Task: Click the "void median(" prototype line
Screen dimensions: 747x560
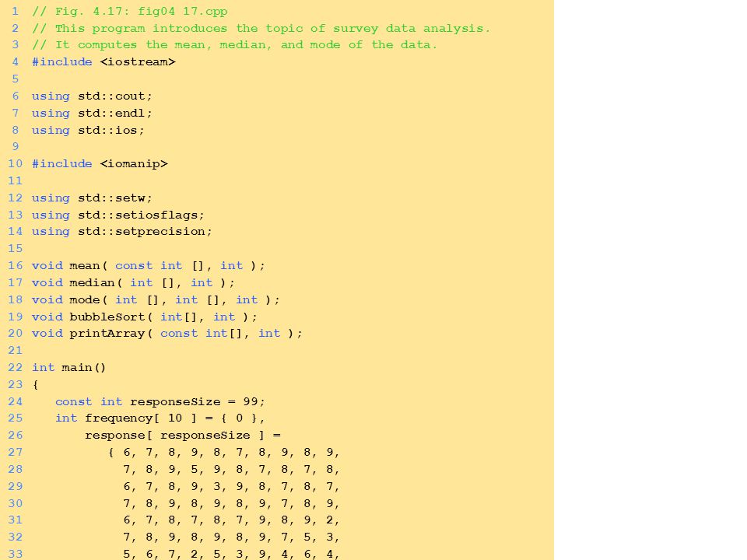Action: pos(133,283)
